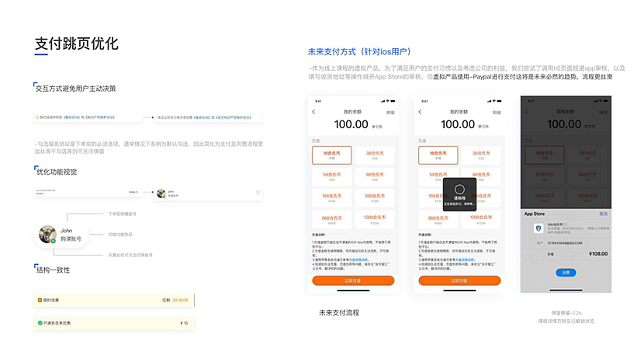644x362 pixels.
Task: Select the 888 coin option in the first phone
Action: click(331, 220)
